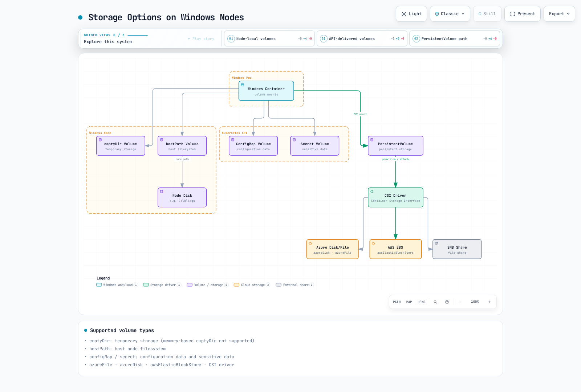Click the emptyDir Volume node icon
Screen dimensions: 581x392
(x=100, y=140)
